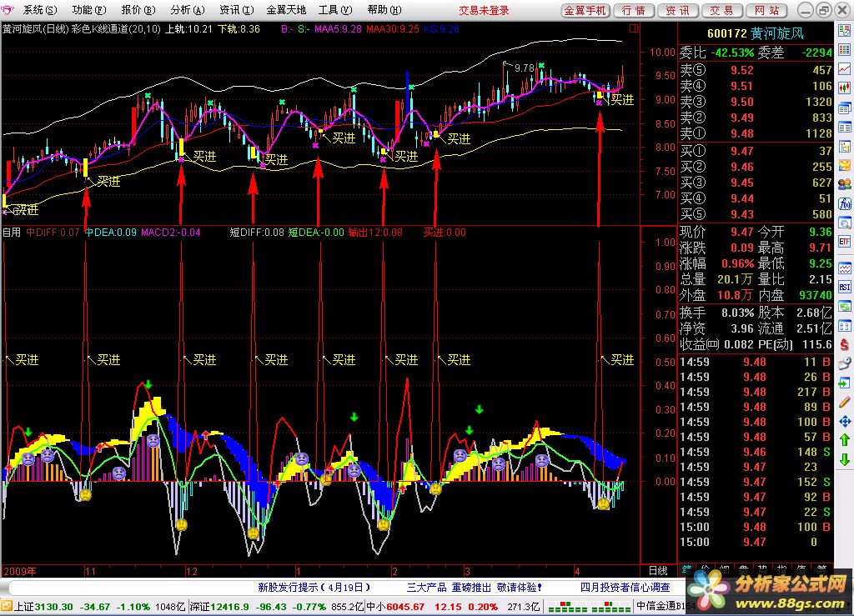Screen dimensions: 854x616
Task: Click the red-green signal indicator bars
Action: tap(589, 606)
